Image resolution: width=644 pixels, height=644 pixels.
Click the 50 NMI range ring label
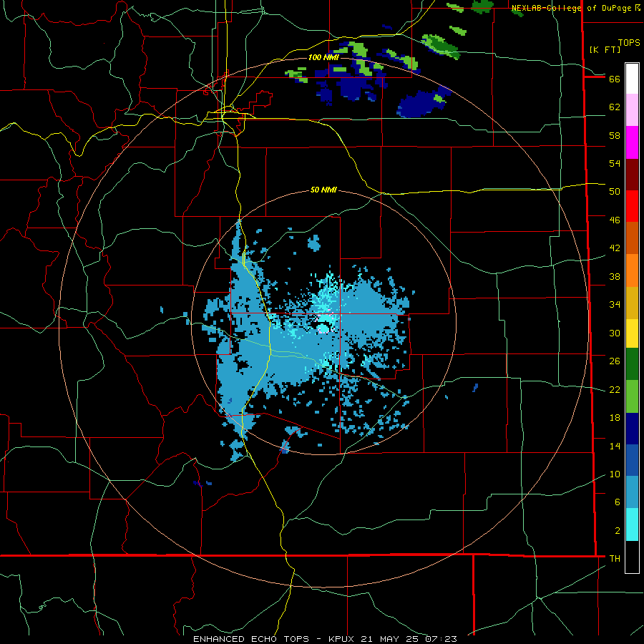[323, 190]
